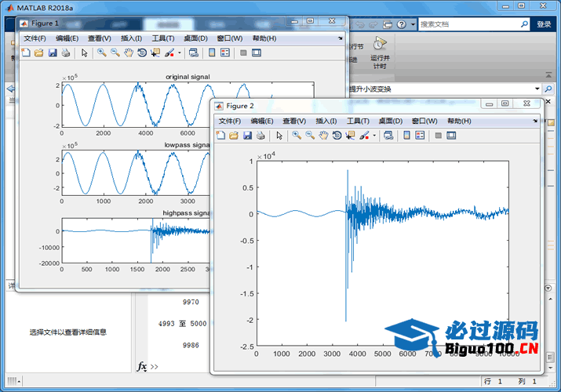Open 查看(V) menu in Figure 2

tap(294, 122)
